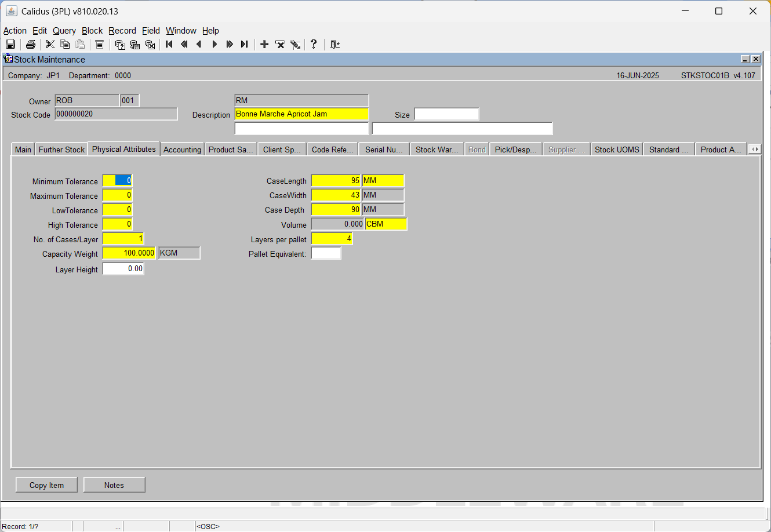Save record with the floppy disk icon
The width and height of the screenshot is (771, 532).
tap(10, 45)
